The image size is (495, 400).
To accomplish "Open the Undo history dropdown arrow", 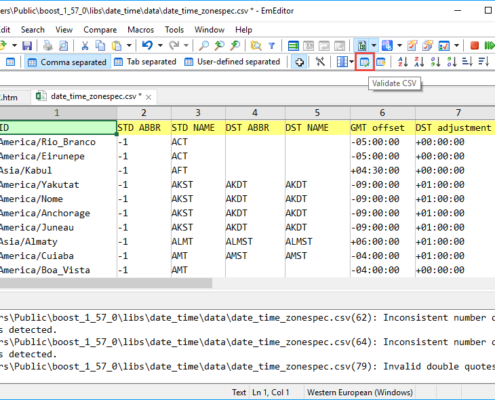I will point(160,45).
